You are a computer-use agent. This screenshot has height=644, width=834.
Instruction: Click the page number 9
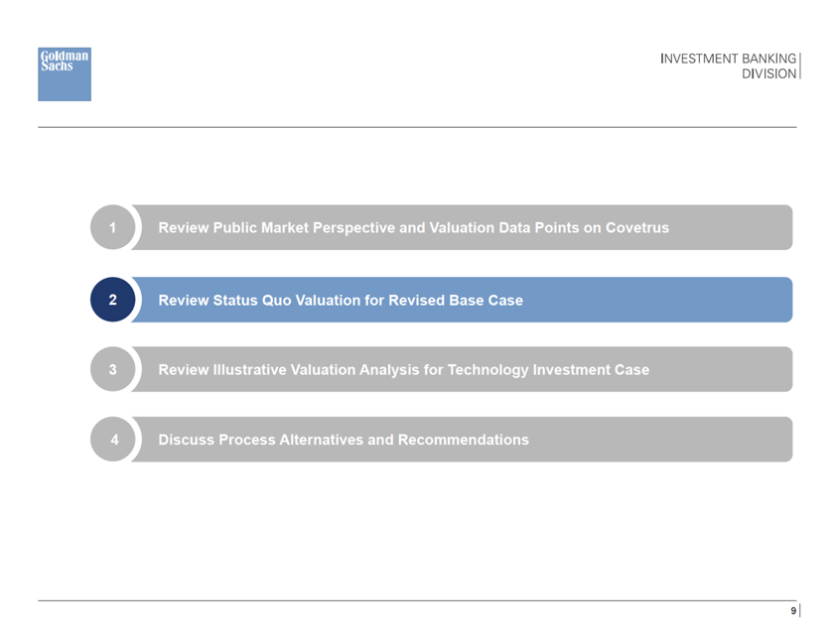coord(792,611)
